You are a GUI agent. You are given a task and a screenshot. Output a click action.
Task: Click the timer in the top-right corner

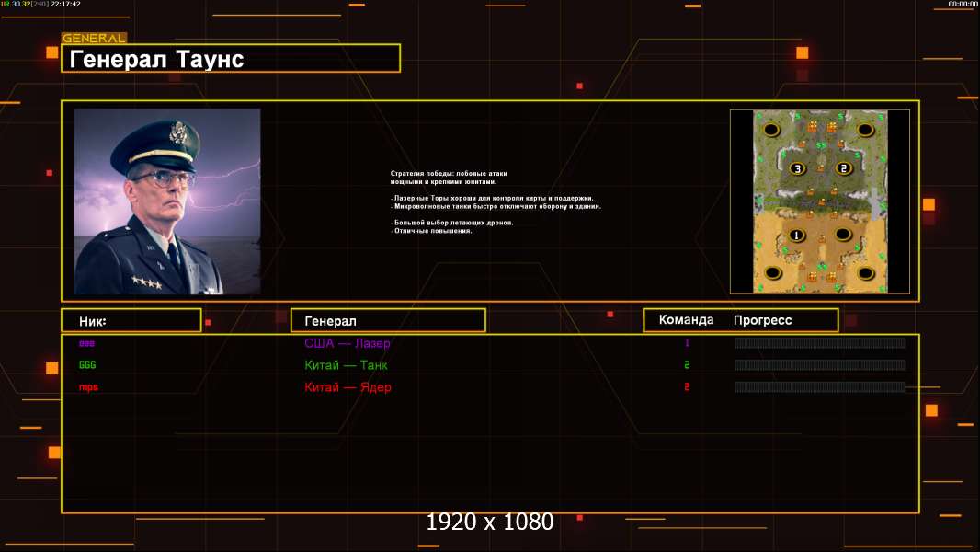coord(963,5)
